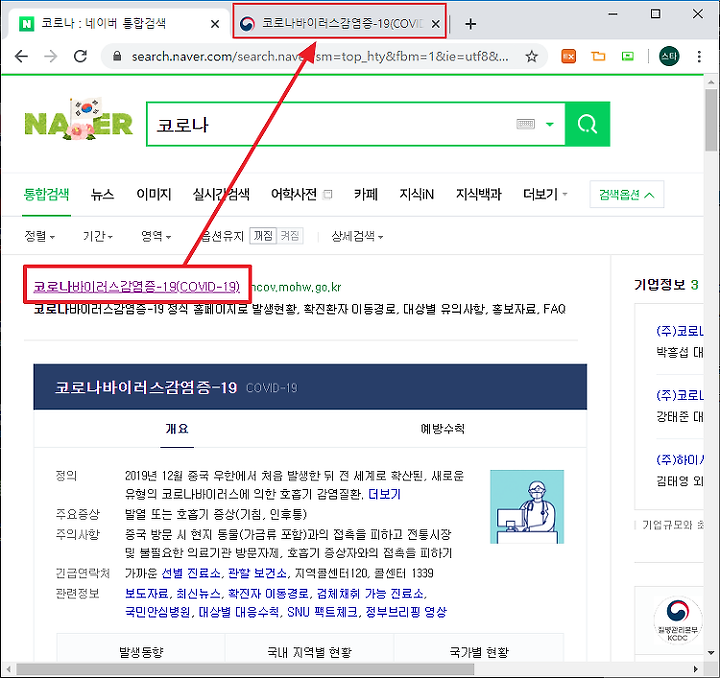The image size is (720, 678).
Task: Open the 대상별 대응수칙 link
Action: (239, 612)
